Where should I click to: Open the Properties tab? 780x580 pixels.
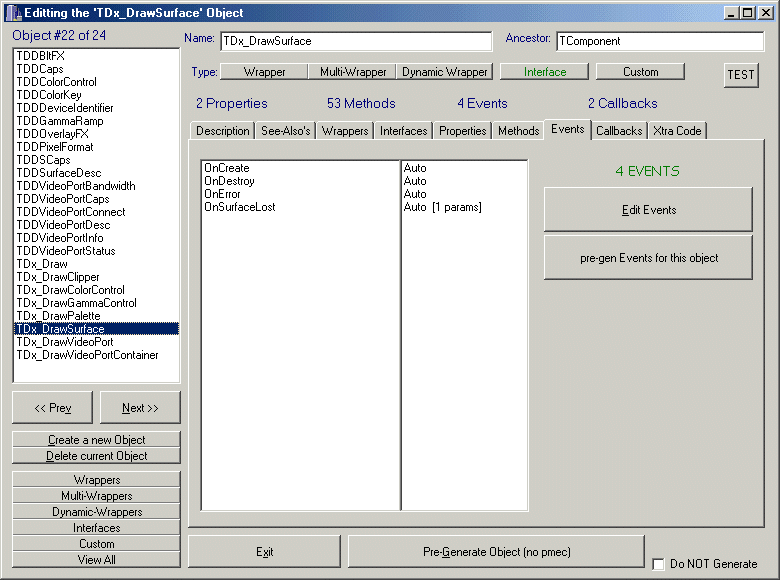click(x=462, y=131)
